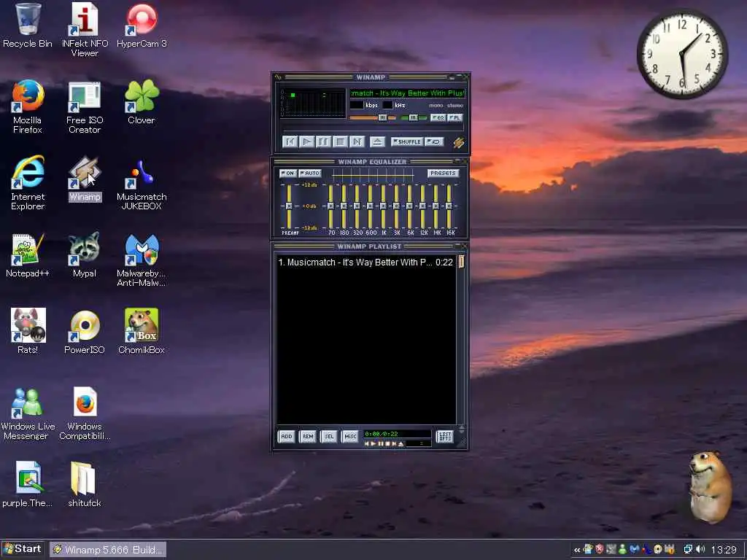Click the song seek bar in Winamp
The width and height of the screenshot is (747, 560).
pyautogui.click(x=373, y=129)
